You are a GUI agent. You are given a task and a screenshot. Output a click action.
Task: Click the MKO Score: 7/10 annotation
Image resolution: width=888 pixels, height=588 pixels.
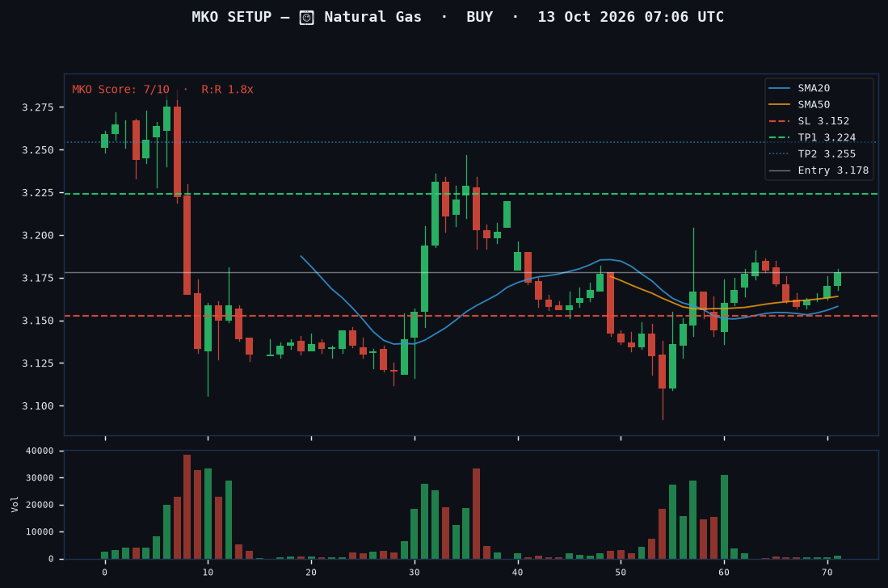120,90
